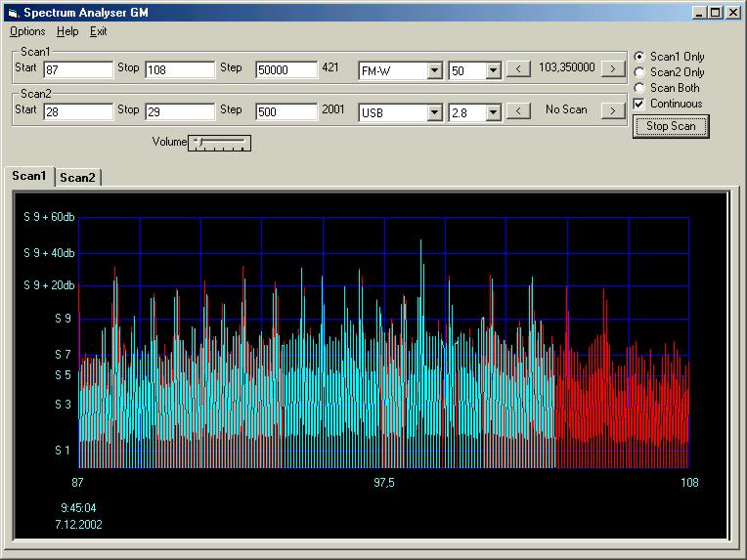Click the No Scan status text

coord(566,109)
